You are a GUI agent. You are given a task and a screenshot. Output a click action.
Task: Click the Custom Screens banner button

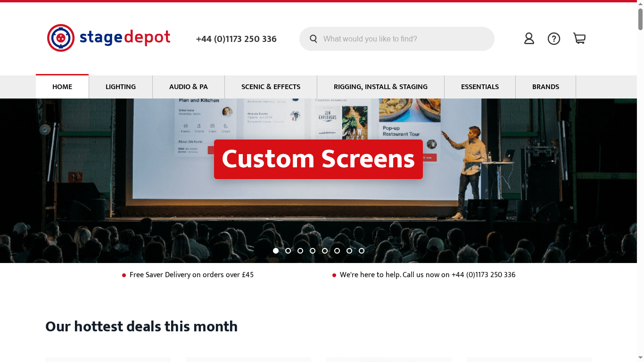318,159
